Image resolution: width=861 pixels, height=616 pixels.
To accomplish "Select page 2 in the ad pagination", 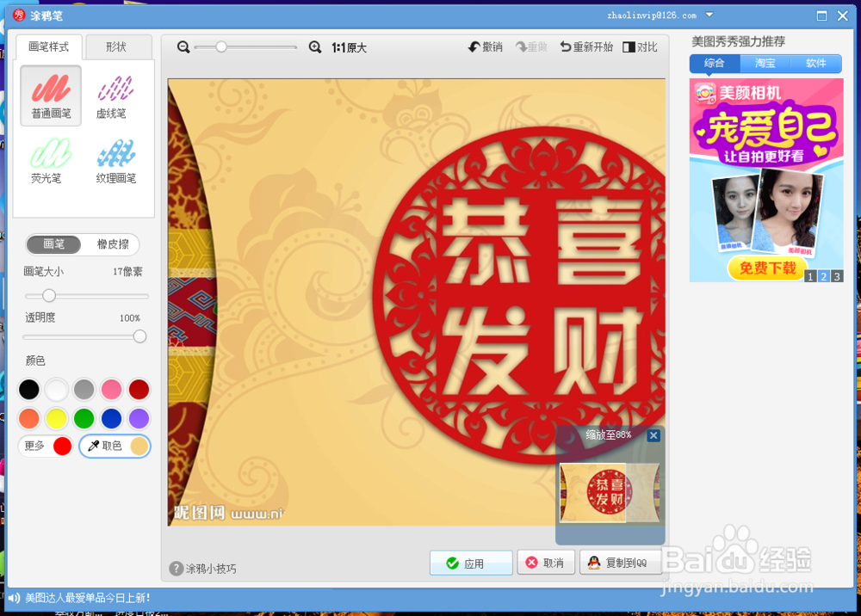I will pyautogui.click(x=822, y=276).
